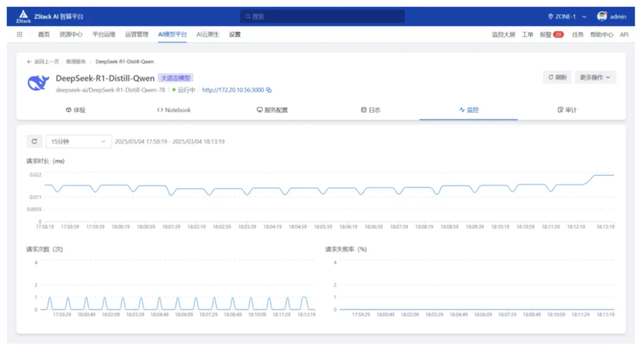Open the 服务配置 tab
The height and width of the screenshot is (351, 644).
pyautogui.click(x=272, y=110)
